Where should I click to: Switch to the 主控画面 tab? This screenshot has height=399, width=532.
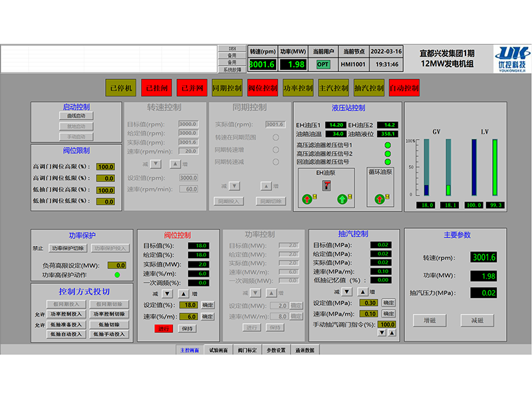pos(190,350)
